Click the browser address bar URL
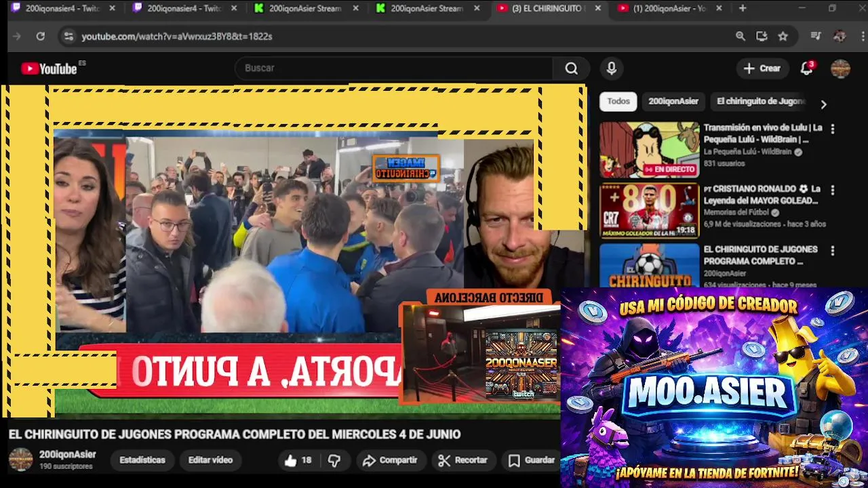 click(x=177, y=37)
